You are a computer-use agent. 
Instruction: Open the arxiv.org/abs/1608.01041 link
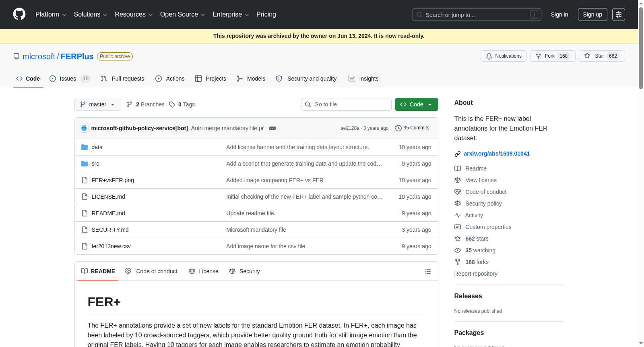click(497, 154)
